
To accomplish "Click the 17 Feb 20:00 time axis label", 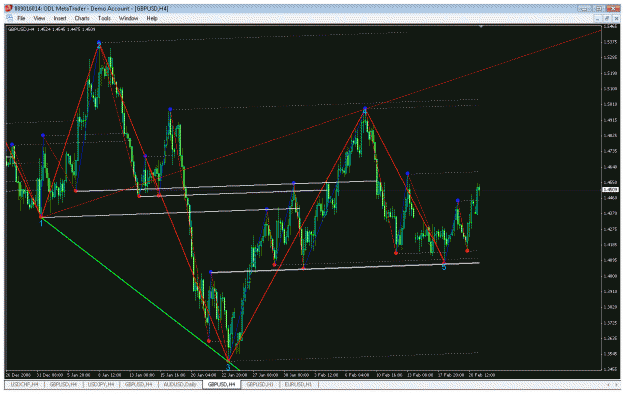I will coord(451,375).
